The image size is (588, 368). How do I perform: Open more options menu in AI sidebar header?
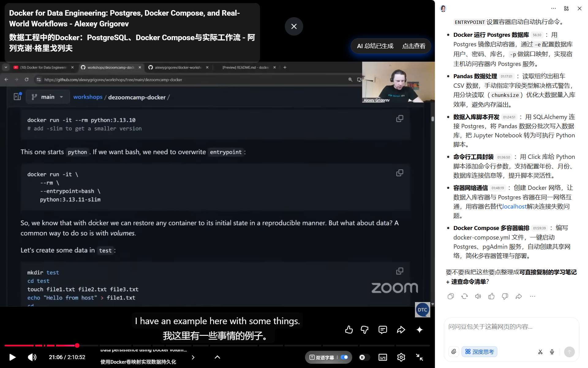click(553, 9)
